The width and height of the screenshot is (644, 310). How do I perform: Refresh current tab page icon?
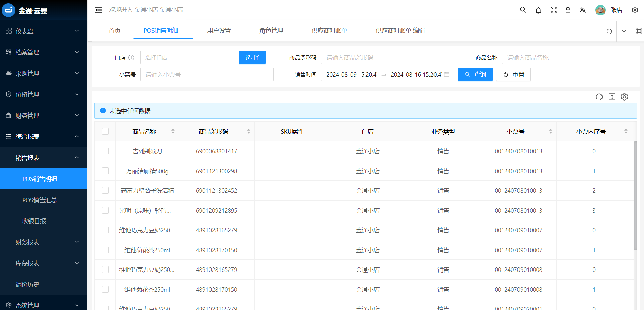tap(609, 31)
